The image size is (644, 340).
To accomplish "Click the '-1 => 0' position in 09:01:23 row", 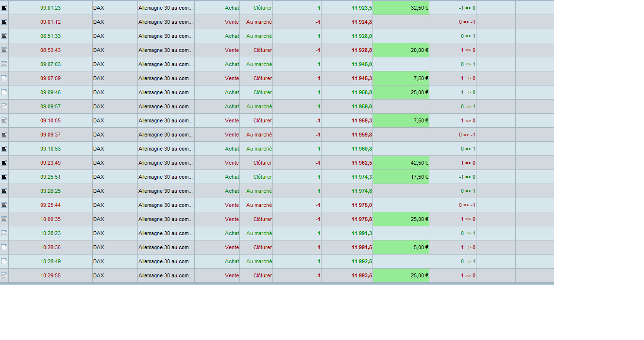I will tap(467, 8).
